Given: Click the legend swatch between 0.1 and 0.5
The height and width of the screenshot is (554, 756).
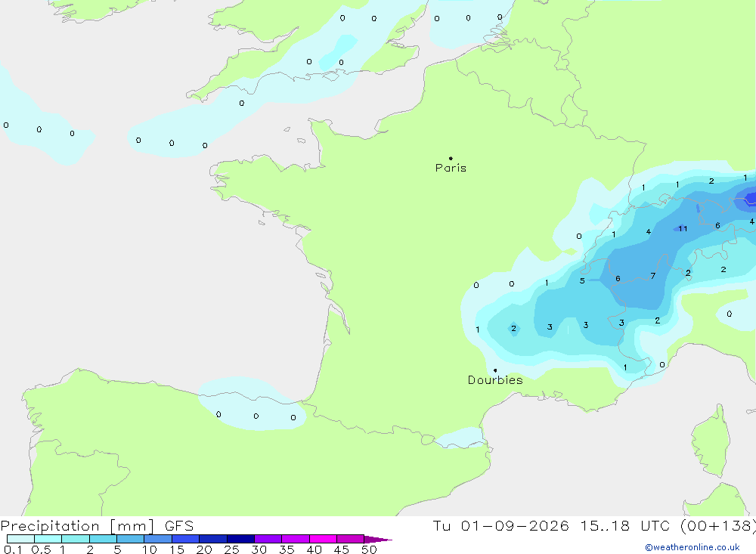Looking at the screenshot, I should 20,539.
